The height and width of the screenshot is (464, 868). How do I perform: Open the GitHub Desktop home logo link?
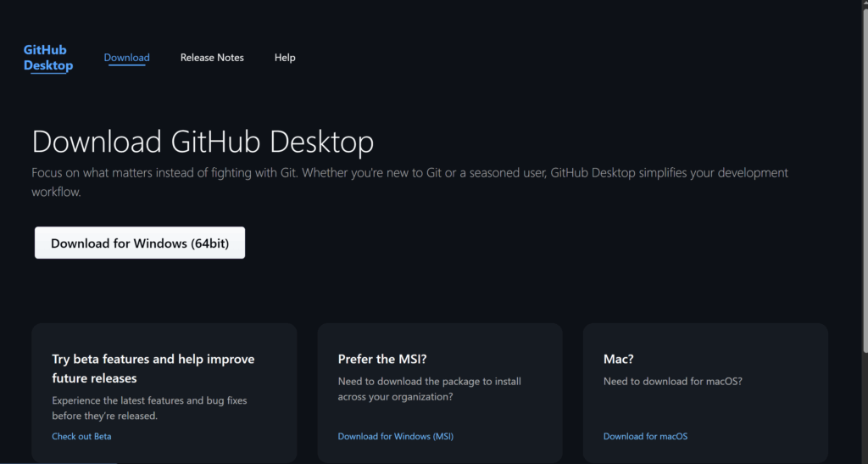[48, 58]
